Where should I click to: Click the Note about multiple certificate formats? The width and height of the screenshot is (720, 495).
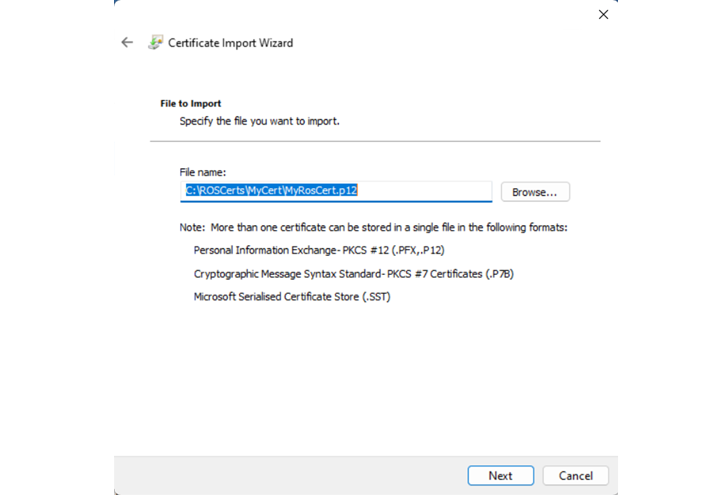click(x=373, y=228)
